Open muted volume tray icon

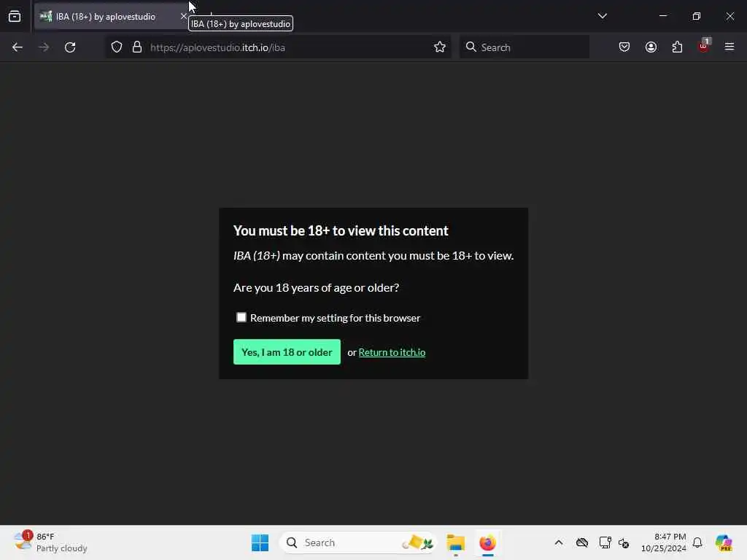tap(624, 542)
